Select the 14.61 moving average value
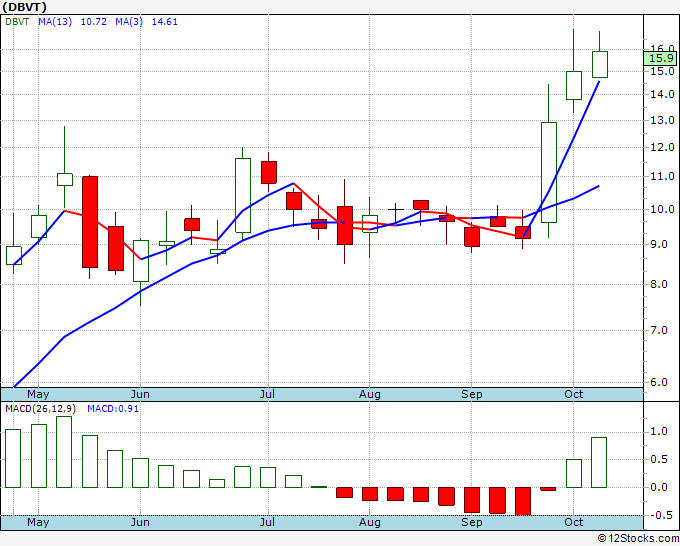 click(165, 22)
